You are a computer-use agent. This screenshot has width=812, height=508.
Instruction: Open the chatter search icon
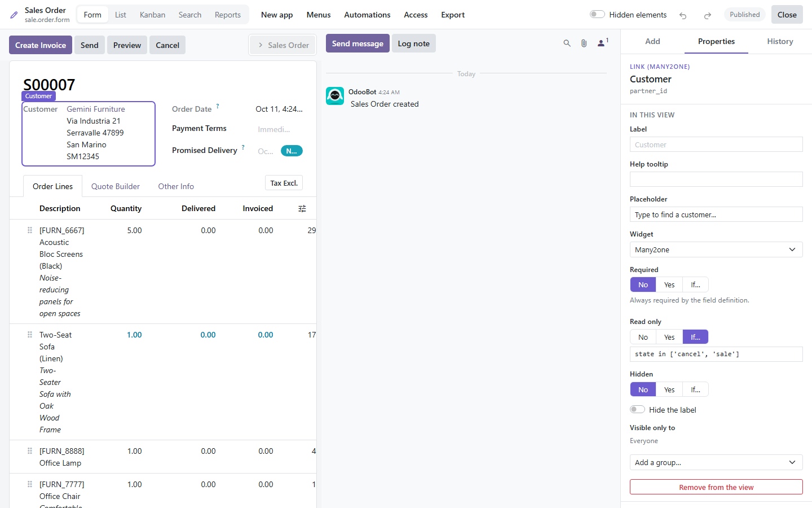567,43
